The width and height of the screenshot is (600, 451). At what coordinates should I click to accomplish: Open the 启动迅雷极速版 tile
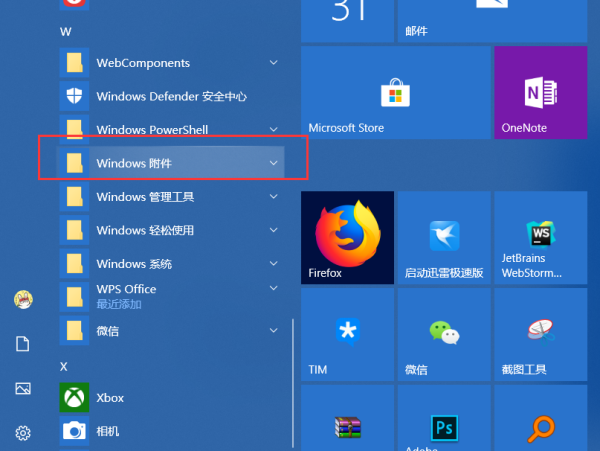click(444, 238)
